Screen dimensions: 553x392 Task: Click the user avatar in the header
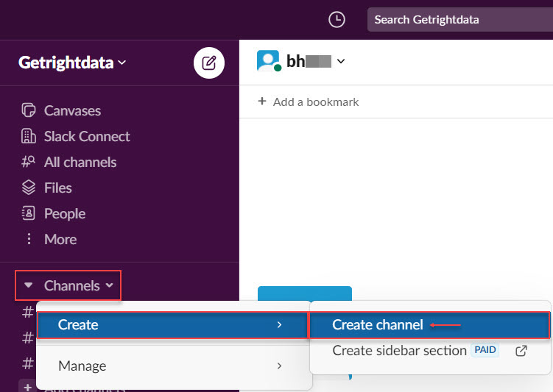click(269, 61)
